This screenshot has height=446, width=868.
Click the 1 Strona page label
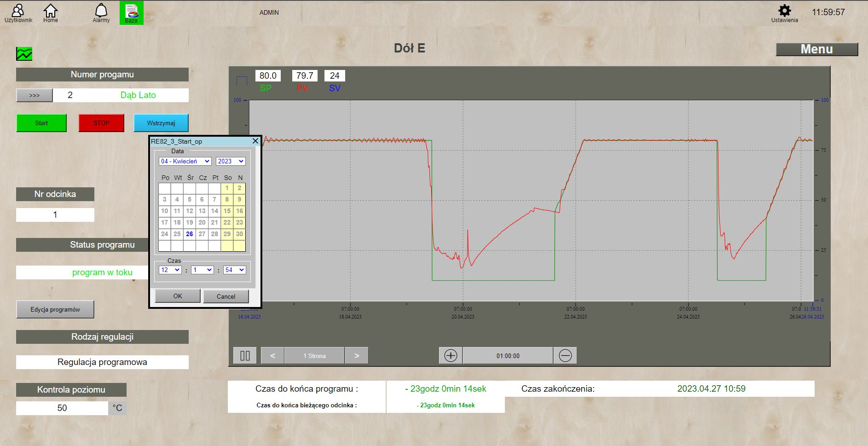click(315, 355)
